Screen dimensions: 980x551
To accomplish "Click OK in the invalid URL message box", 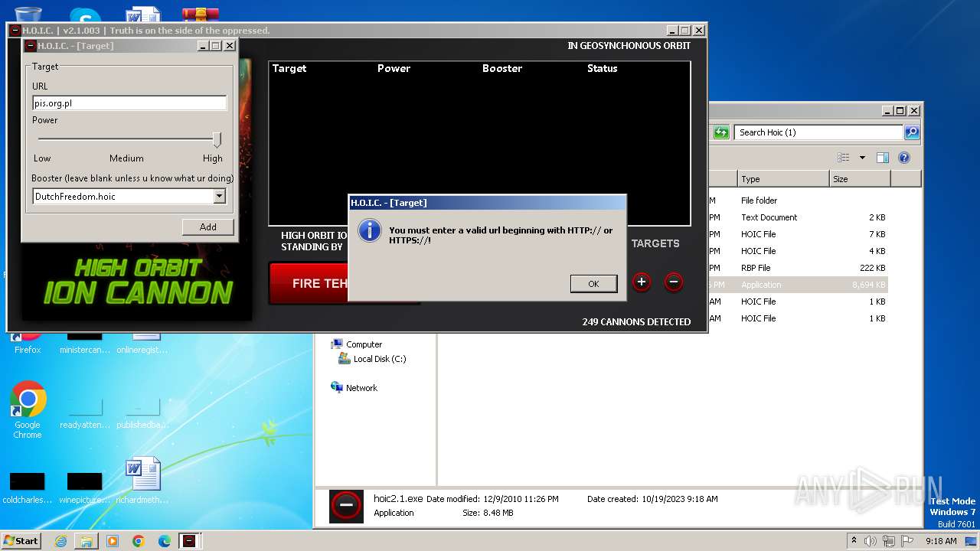I will 593,284.
